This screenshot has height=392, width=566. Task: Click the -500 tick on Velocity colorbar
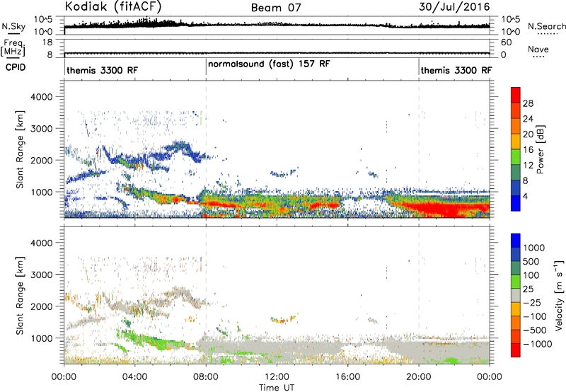pos(535,330)
